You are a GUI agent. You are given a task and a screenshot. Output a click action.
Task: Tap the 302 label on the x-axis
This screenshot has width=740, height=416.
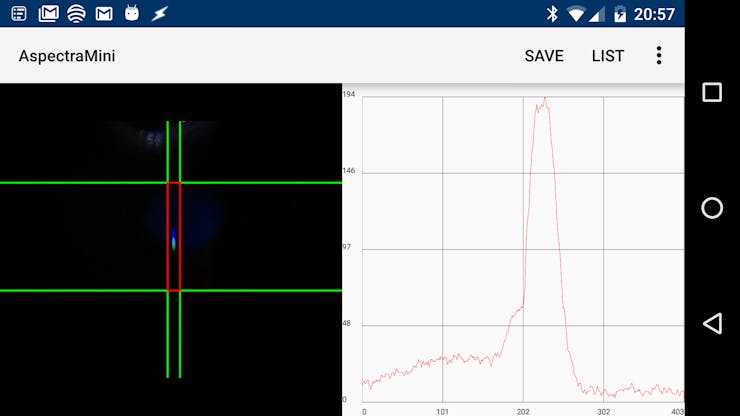click(603, 412)
